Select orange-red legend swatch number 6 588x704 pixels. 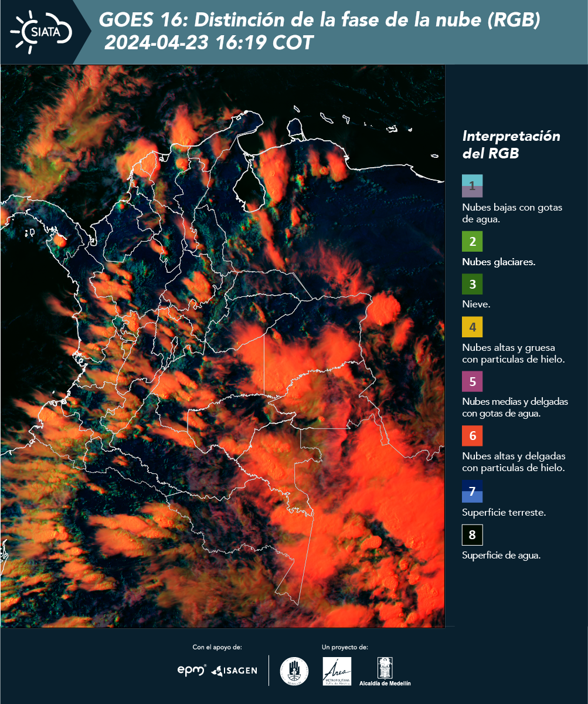click(x=472, y=436)
